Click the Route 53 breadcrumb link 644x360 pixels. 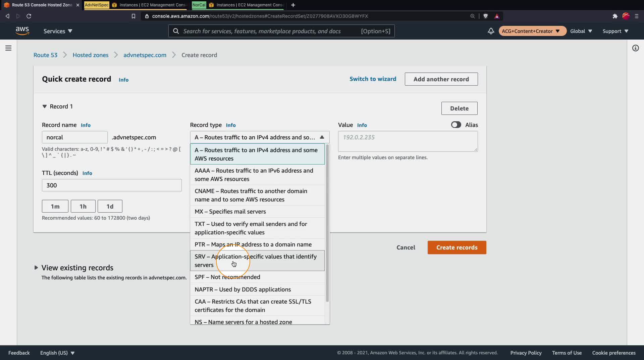point(45,55)
